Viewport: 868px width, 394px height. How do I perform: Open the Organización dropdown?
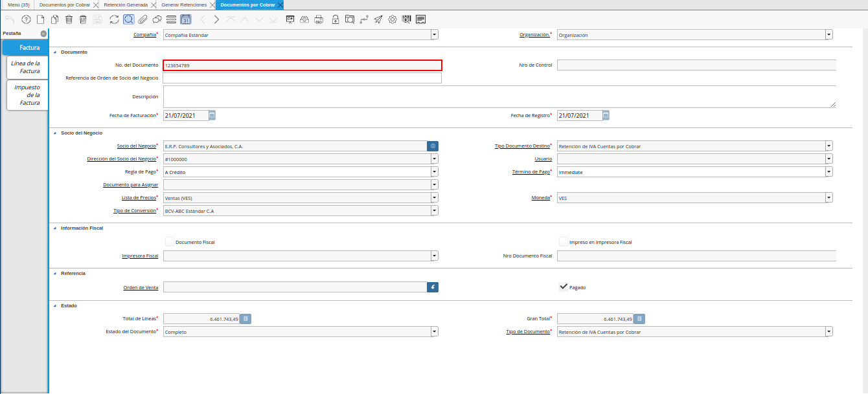click(828, 35)
